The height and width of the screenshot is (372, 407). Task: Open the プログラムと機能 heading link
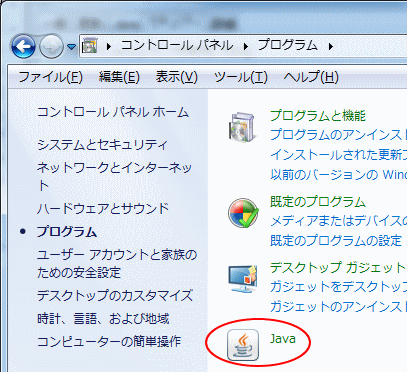[x=318, y=116]
